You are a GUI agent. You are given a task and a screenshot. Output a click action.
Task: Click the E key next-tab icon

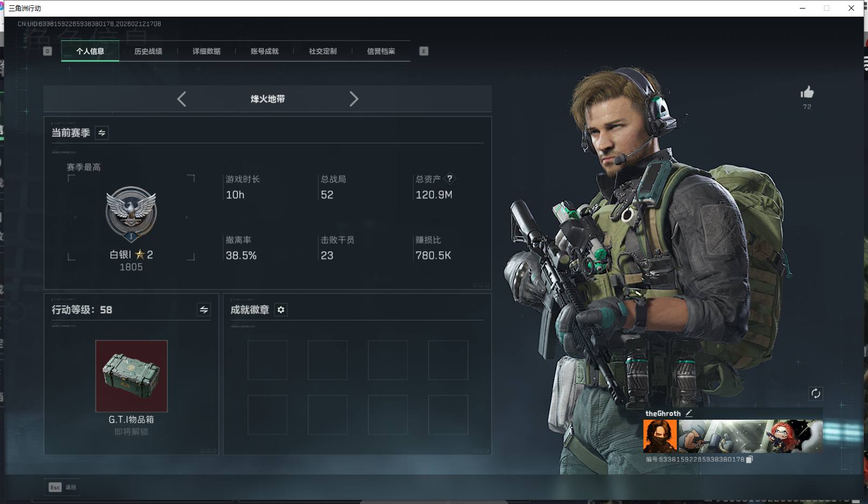[424, 51]
